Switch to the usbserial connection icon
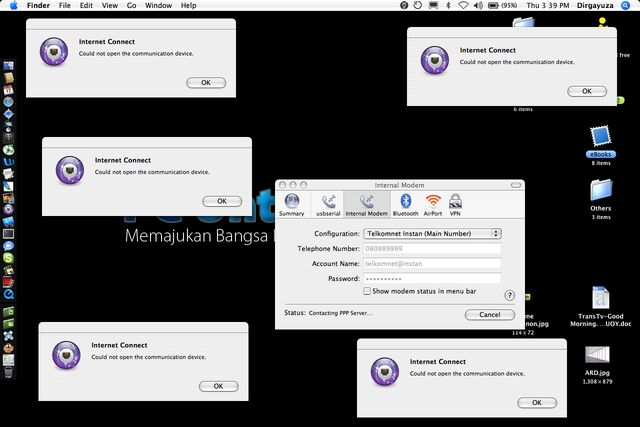Viewport: 640px width, 427px height. (x=328, y=205)
